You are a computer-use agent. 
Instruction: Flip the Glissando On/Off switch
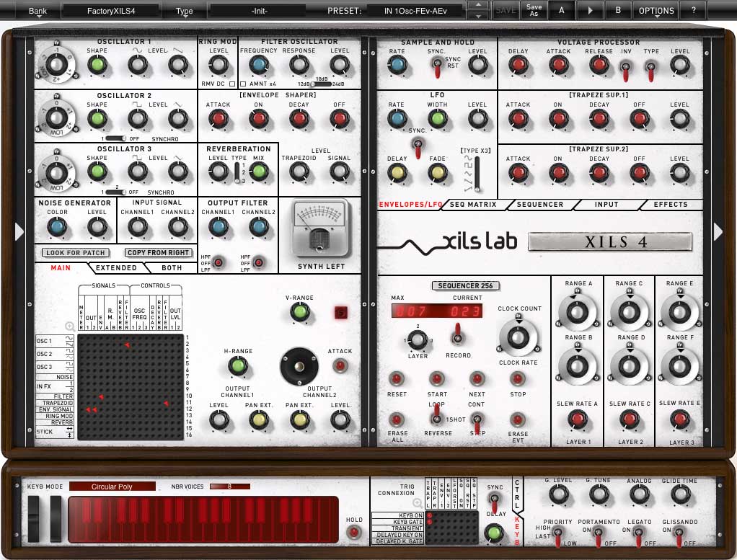(x=679, y=537)
